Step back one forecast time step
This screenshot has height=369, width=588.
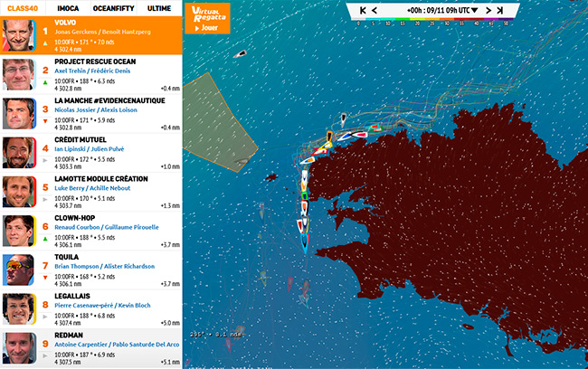click(x=375, y=11)
